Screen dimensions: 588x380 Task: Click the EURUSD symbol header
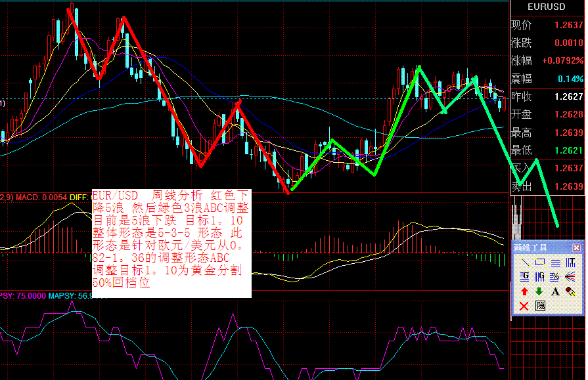point(547,7)
